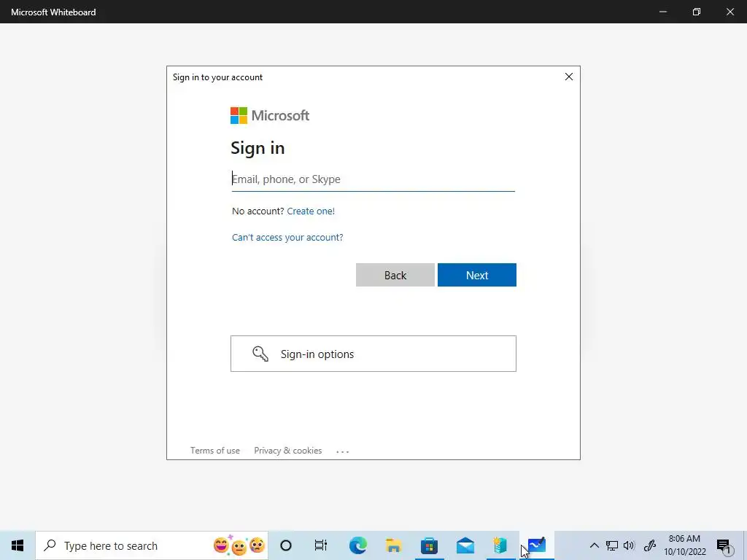
Task: Click the Microsoft logo
Action: point(270,115)
